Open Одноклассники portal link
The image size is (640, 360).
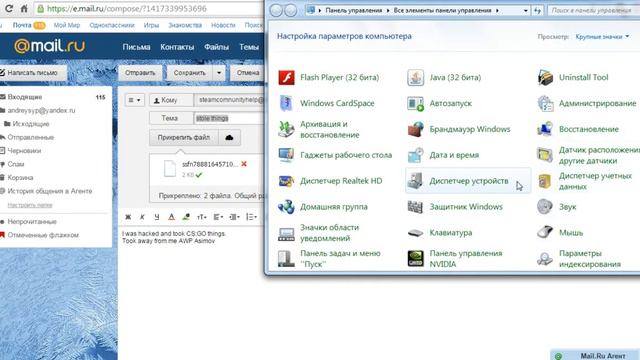(x=112, y=25)
